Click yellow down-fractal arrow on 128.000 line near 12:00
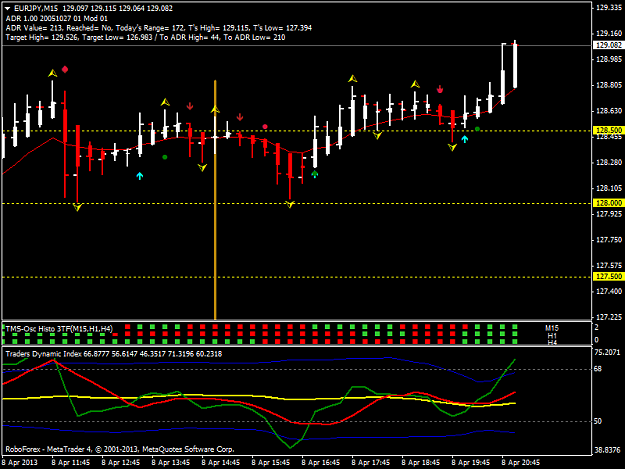 coord(77,207)
